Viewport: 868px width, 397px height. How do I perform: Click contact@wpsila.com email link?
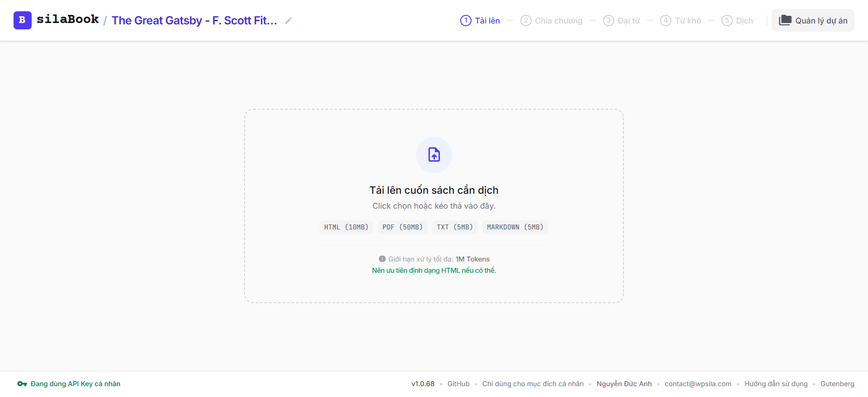pos(698,384)
